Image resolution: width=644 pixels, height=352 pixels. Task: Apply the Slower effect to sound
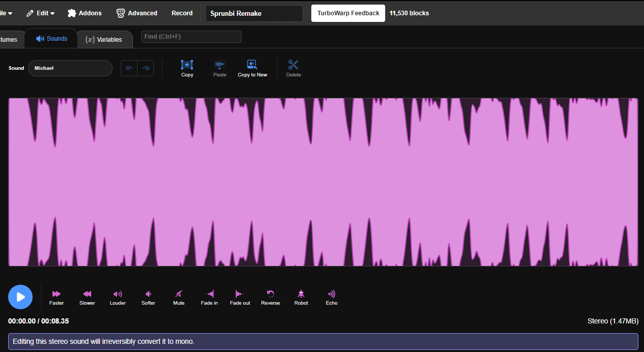tap(87, 294)
